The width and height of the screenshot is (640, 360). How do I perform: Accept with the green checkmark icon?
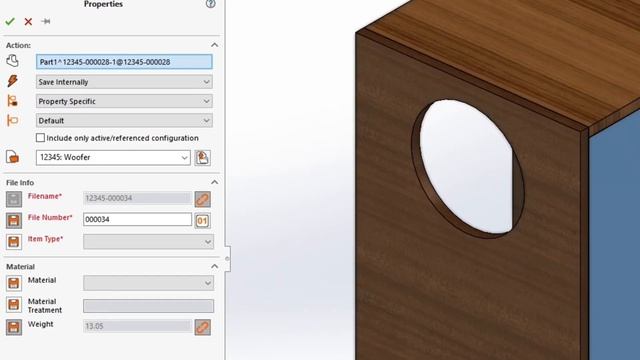[x=10, y=21]
